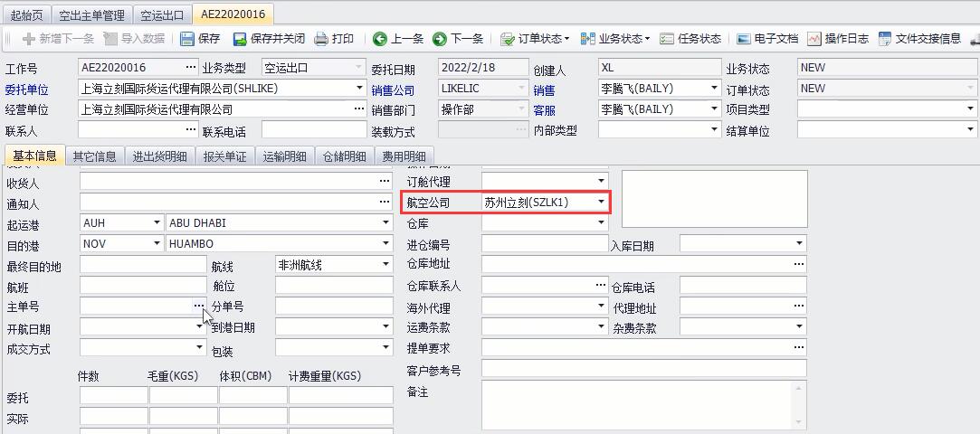
Task: Click the master bill number ellipsis button
Action: coord(198,307)
